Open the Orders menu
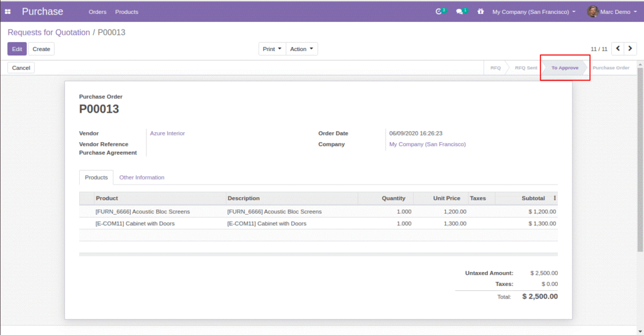 tap(97, 12)
